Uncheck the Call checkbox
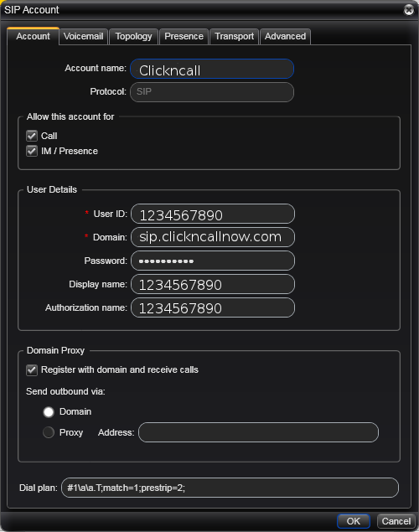419x532 pixels. coord(32,136)
